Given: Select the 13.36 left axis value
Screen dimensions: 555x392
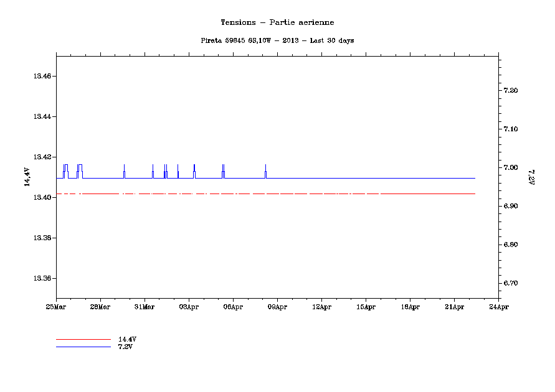Looking at the screenshot, I should [42, 279].
